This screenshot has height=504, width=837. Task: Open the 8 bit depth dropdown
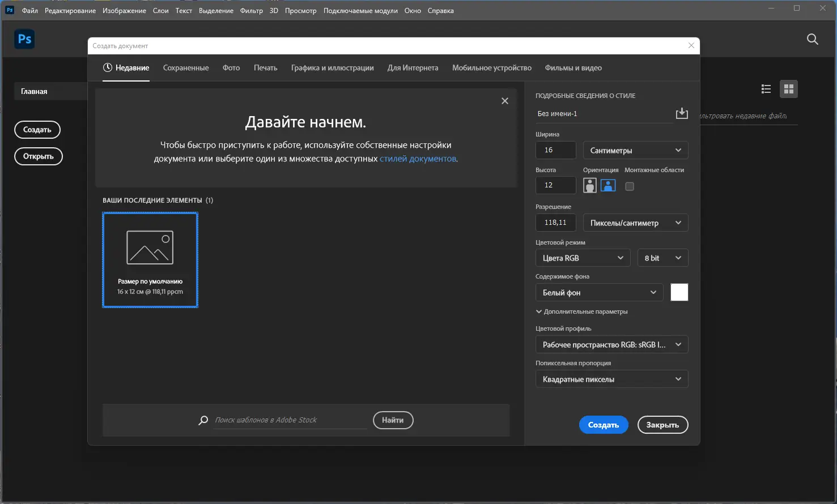point(662,258)
